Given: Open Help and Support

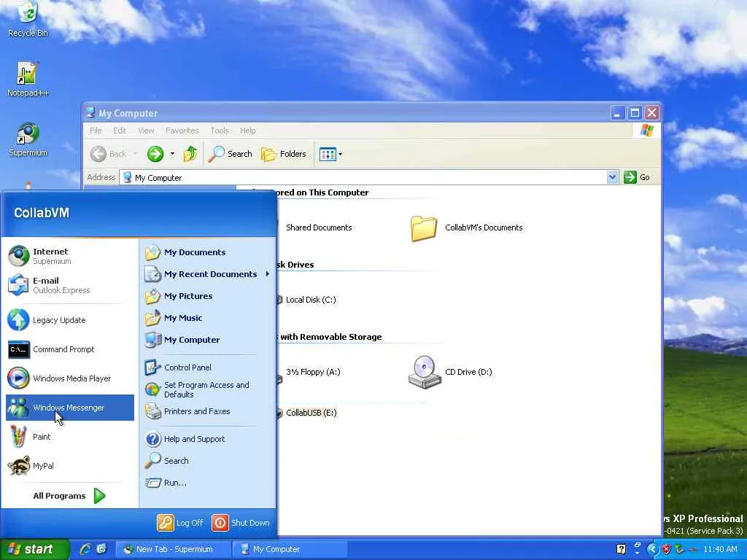Looking at the screenshot, I should pos(207,439).
